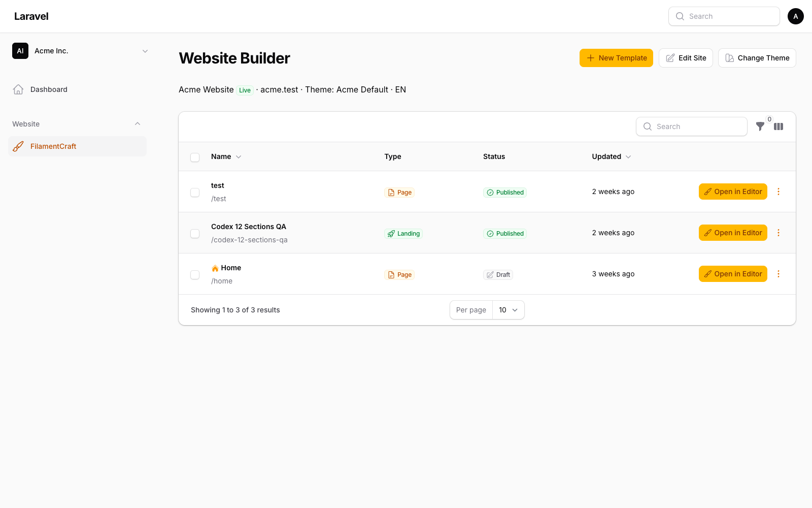Click Published status badge for test
Image resolution: width=812 pixels, height=508 pixels.
point(505,193)
